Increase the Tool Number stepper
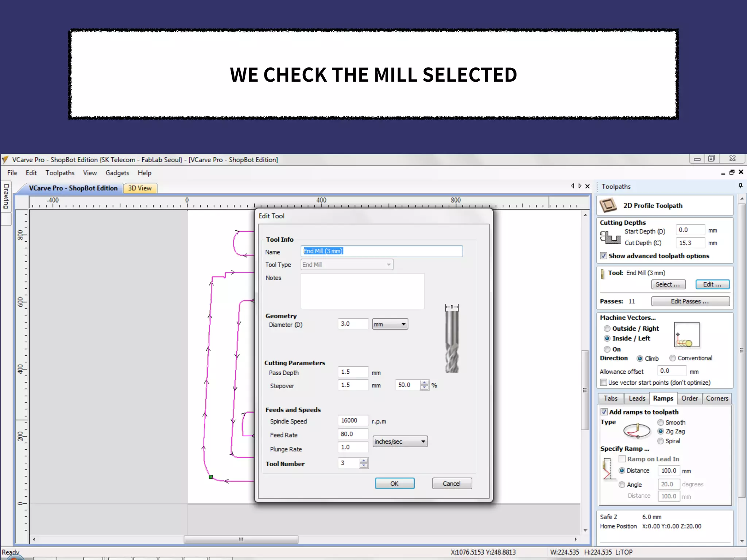Viewport: 747px width, 560px height. click(364, 461)
